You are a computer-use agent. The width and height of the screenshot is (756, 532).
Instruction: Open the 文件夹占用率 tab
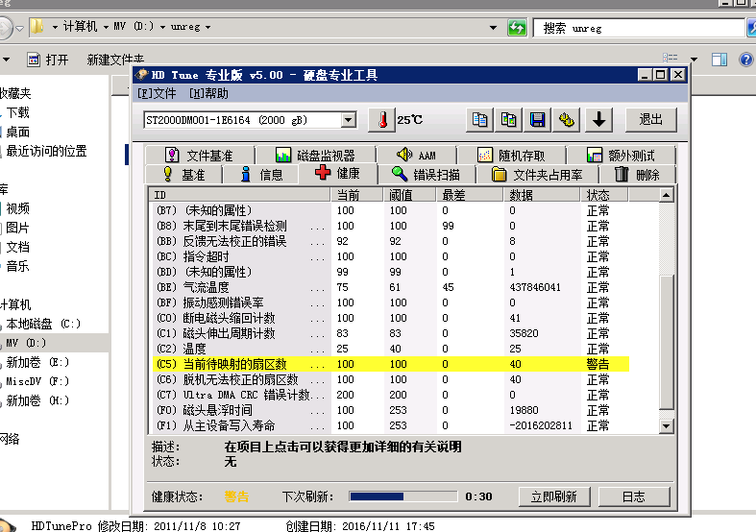pos(537,174)
